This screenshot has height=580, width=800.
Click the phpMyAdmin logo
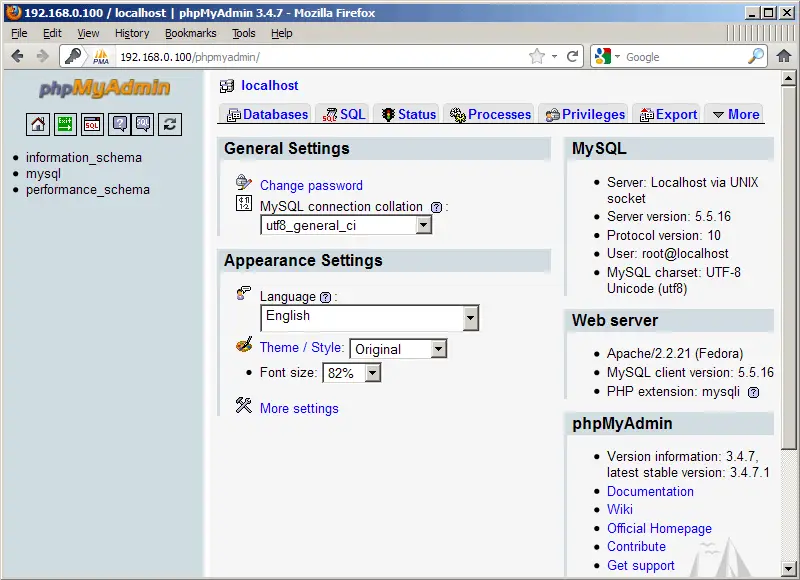[105, 88]
